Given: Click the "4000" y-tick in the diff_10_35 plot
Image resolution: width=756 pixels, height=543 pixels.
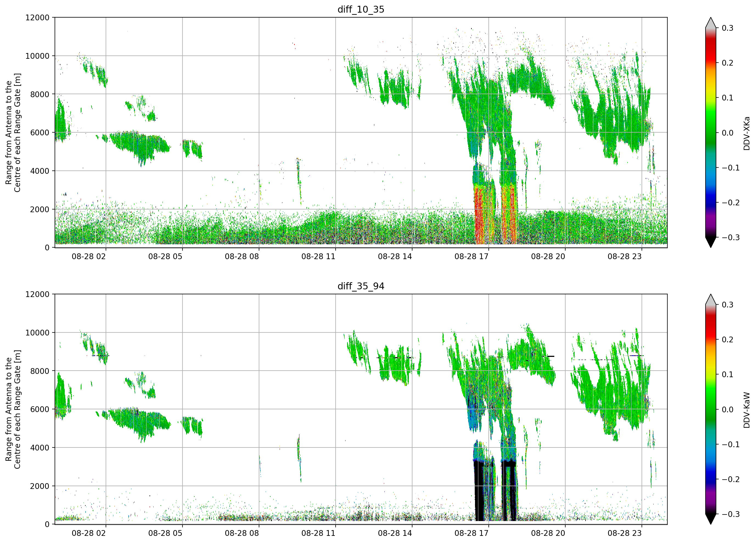Looking at the screenshot, I should (40, 171).
